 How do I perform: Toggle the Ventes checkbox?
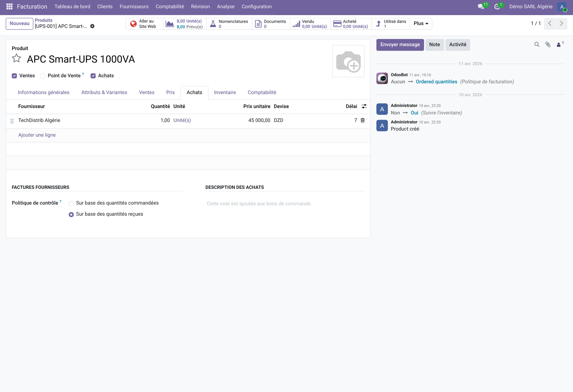pos(14,76)
